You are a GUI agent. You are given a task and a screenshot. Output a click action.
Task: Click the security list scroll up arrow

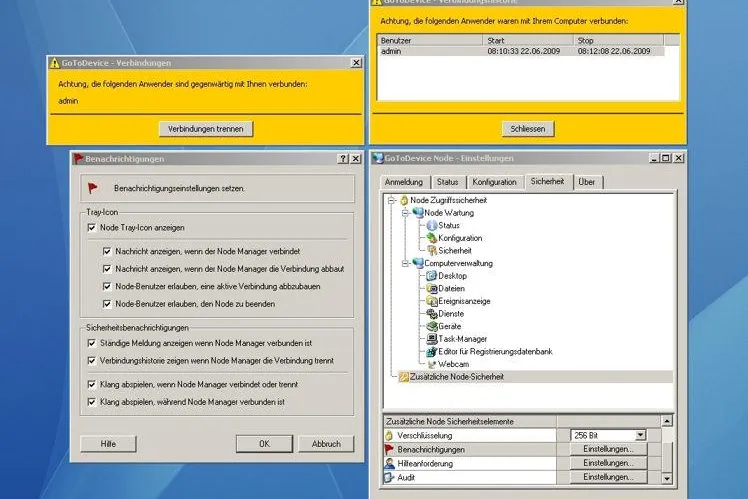pos(667,421)
